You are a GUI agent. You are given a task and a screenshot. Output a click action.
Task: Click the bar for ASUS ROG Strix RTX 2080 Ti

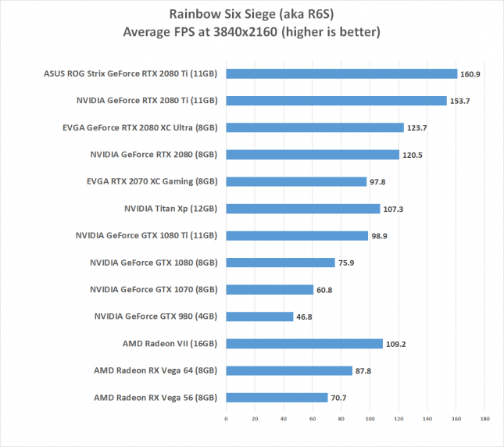coord(341,74)
